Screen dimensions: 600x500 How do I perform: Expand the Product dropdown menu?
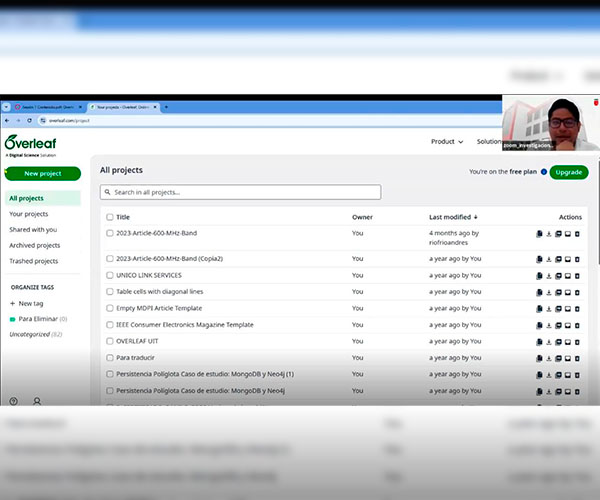tap(447, 142)
